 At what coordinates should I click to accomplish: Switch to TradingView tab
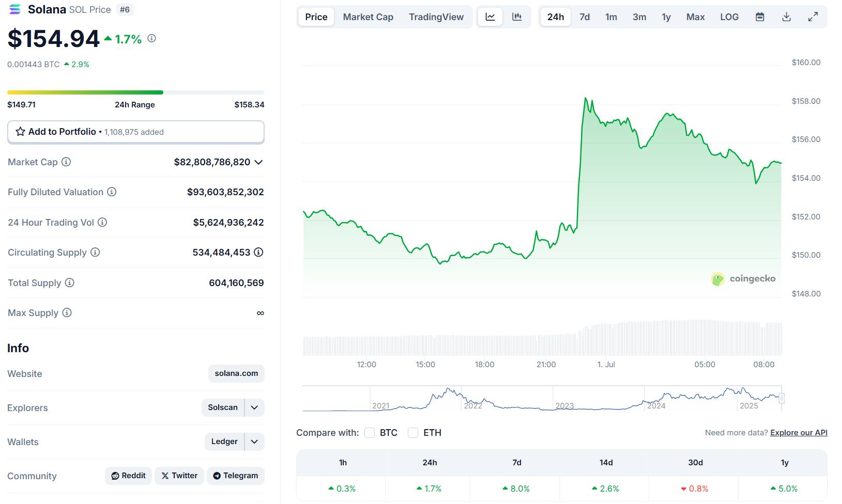pyautogui.click(x=436, y=17)
